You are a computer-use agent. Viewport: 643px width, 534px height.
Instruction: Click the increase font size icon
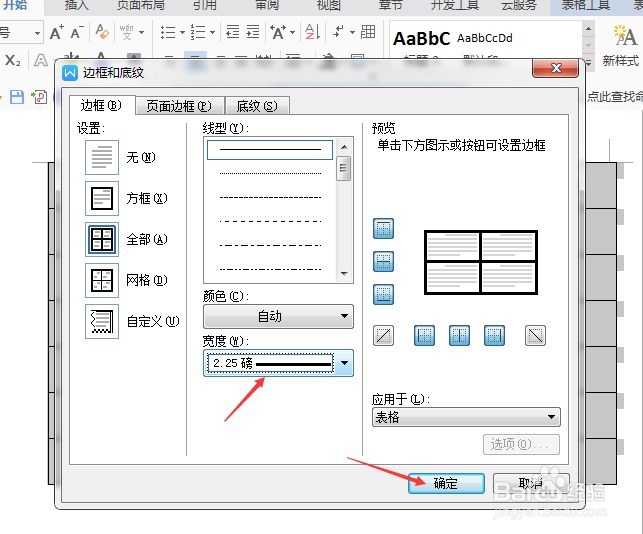[x=57, y=32]
